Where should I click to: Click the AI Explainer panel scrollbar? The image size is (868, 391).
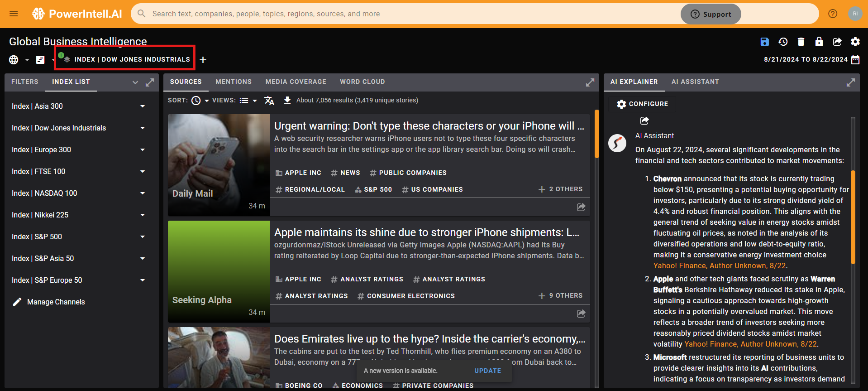pyautogui.click(x=853, y=217)
